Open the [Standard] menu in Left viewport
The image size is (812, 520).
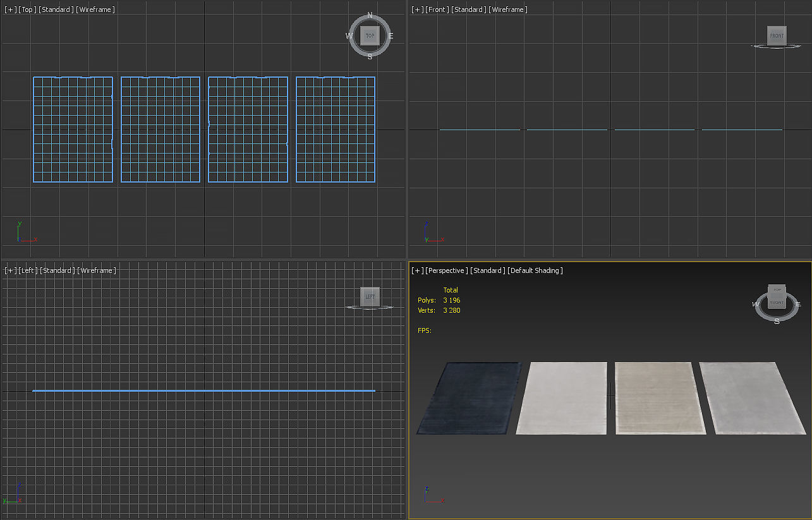(x=56, y=270)
